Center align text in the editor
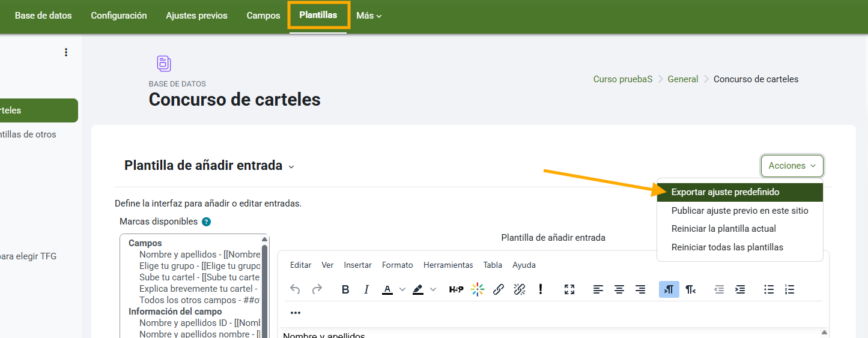 coord(619,289)
